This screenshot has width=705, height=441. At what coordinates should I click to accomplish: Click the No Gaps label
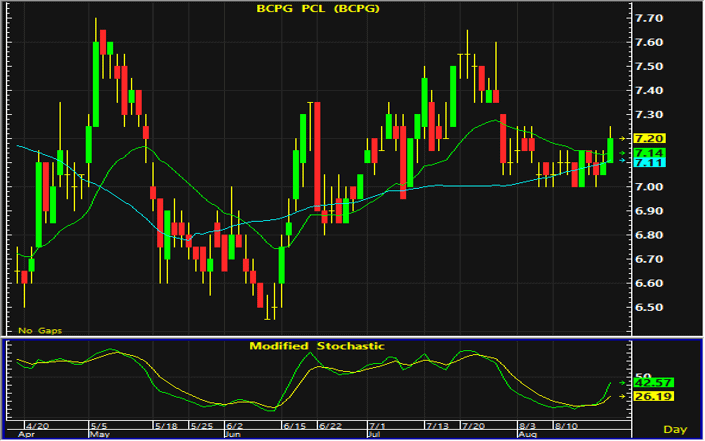(40, 331)
